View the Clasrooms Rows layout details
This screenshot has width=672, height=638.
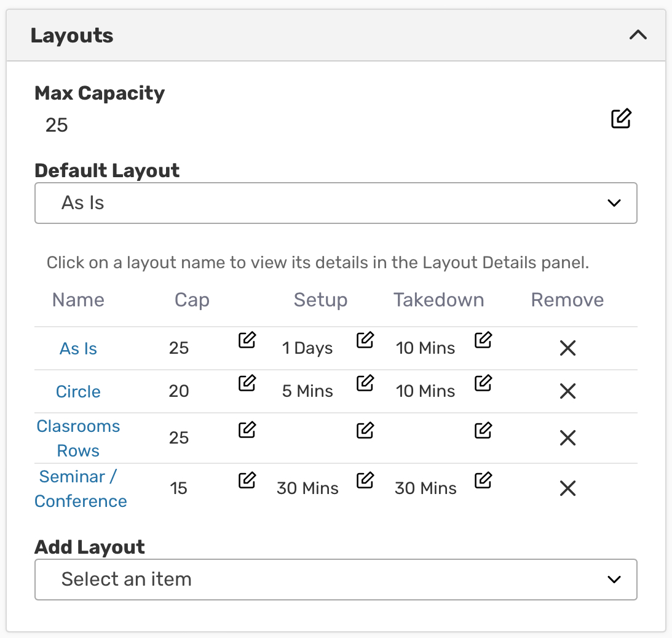click(x=78, y=438)
